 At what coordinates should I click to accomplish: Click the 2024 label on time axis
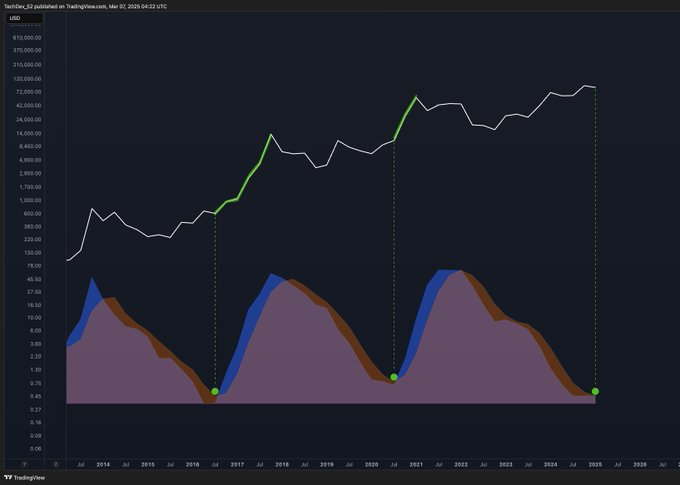pos(550,464)
